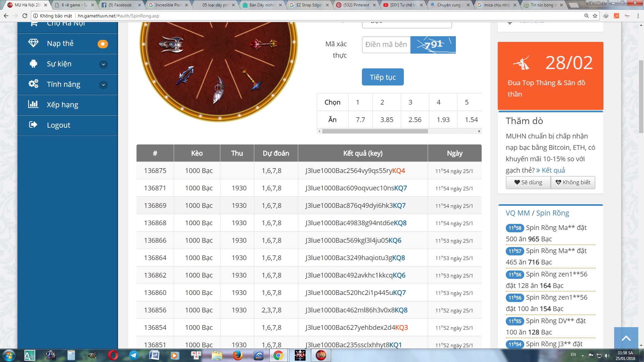Vote Sẽ dùng in the poll
Screen dimensions: 644x362
(x=528, y=182)
